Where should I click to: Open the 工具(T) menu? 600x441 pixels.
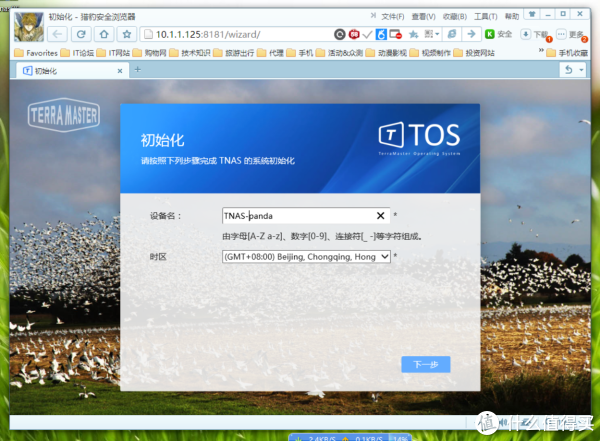[x=486, y=16]
